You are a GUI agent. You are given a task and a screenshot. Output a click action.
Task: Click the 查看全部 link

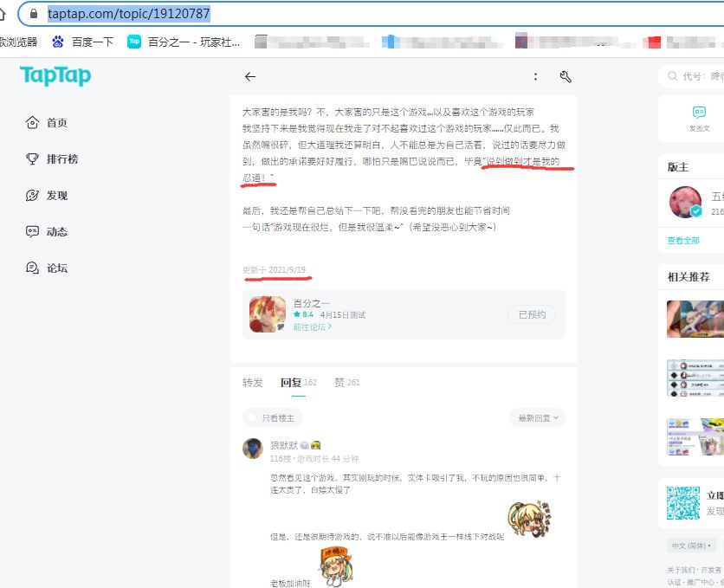[x=683, y=241]
